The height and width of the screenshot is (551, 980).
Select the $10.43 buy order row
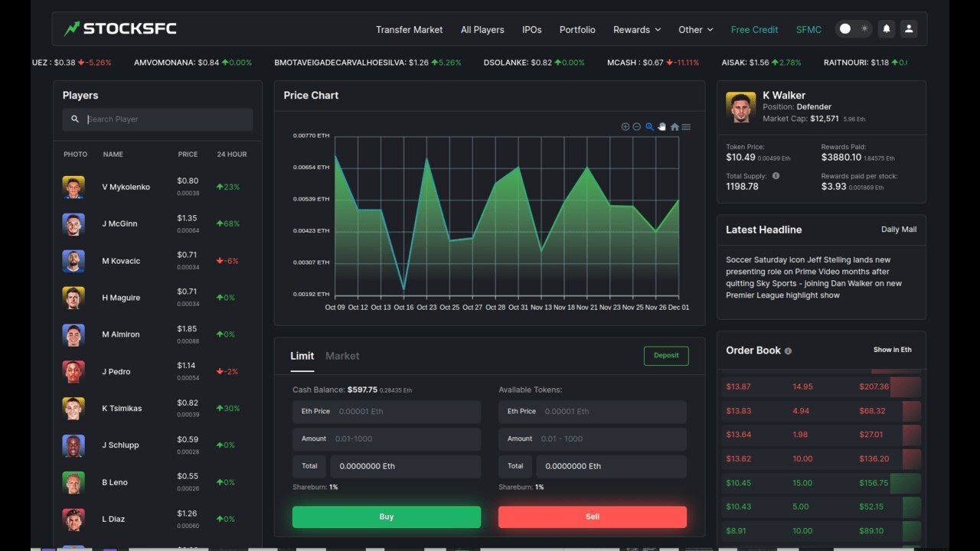pos(822,507)
